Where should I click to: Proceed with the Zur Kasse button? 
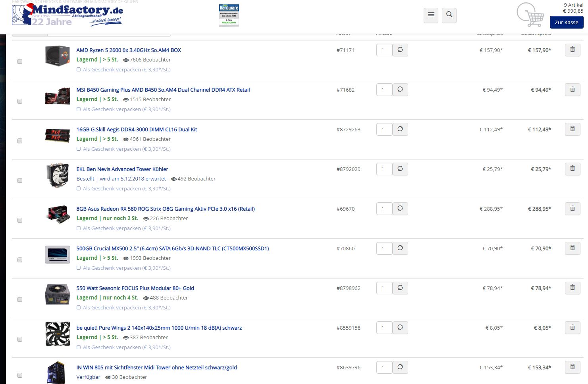[566, 22]
